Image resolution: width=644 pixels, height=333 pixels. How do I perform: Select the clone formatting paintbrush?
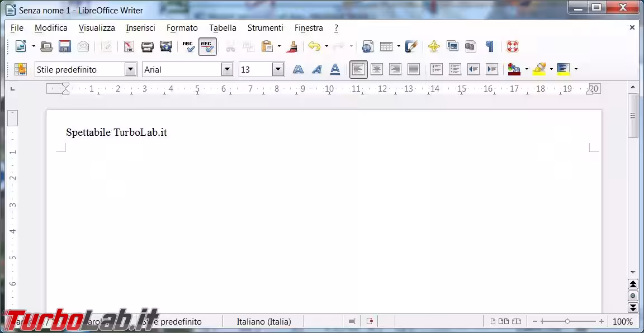(292, 47)
